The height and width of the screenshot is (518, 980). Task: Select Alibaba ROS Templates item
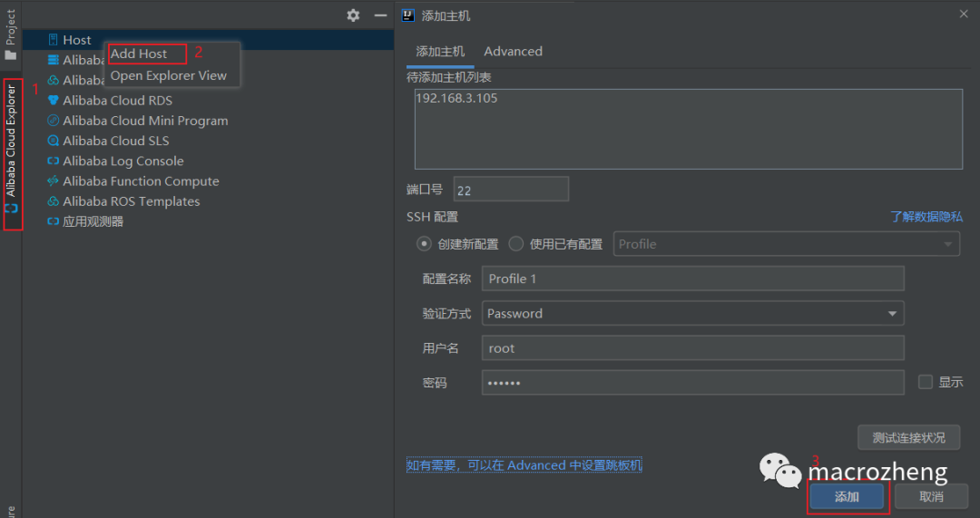point(132,201)
